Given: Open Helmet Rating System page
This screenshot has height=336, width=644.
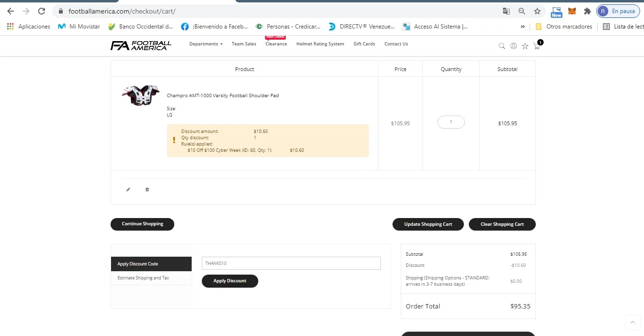Looking at the screenshot, I should pos(320,44).
